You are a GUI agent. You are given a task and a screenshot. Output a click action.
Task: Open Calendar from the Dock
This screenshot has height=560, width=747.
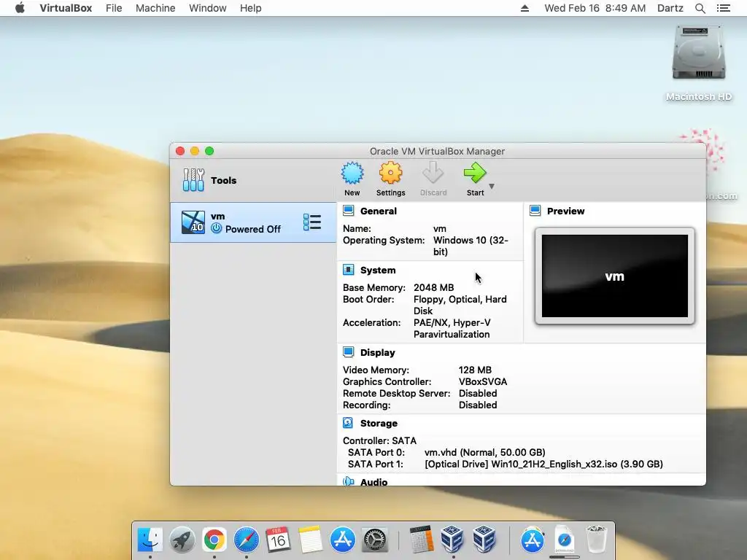click(x=278, y=540)
